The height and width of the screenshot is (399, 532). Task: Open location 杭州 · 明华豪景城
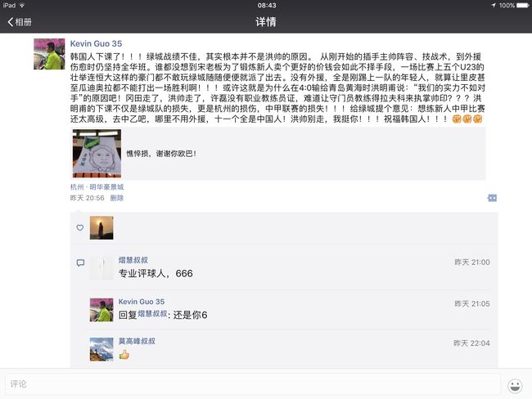click(x=97, y=186)
